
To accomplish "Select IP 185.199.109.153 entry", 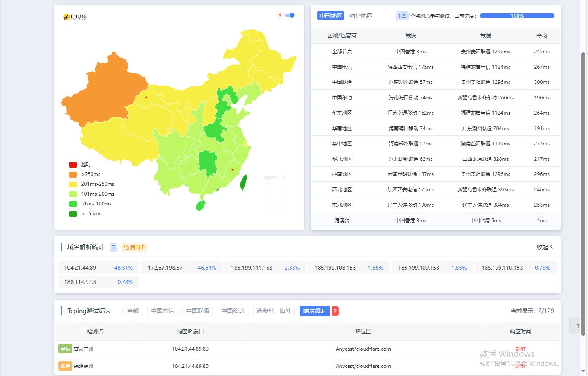I will point(432,268).
